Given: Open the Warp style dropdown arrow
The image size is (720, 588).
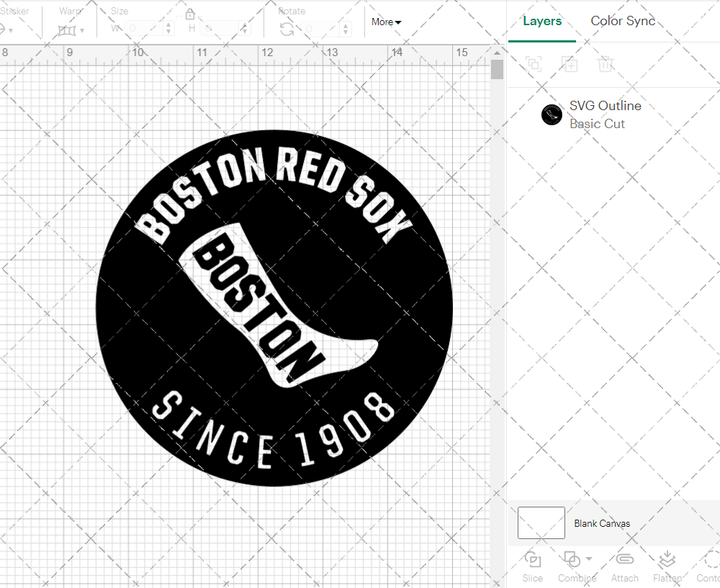Looking at the screenshot, I should tap(84, 31).
